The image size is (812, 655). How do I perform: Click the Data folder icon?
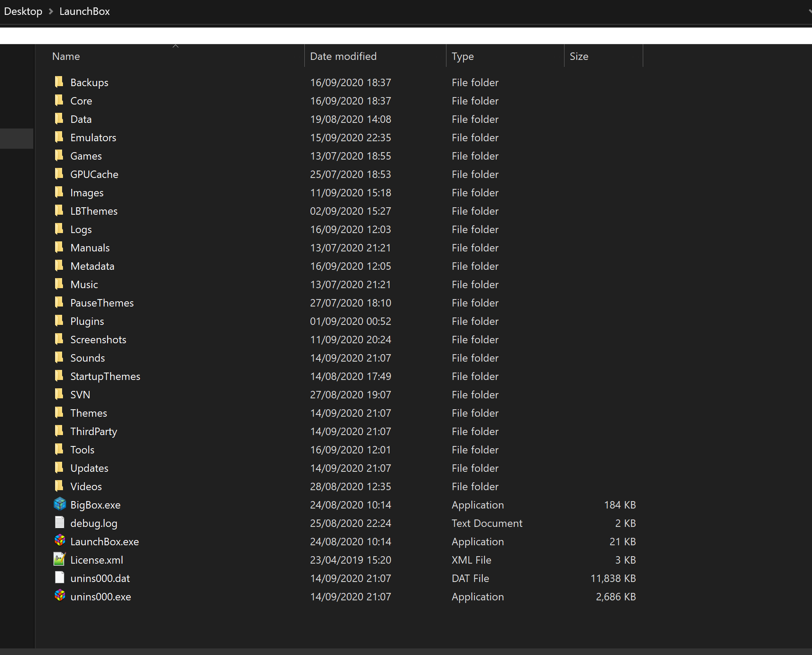click(x=59, y=118)
